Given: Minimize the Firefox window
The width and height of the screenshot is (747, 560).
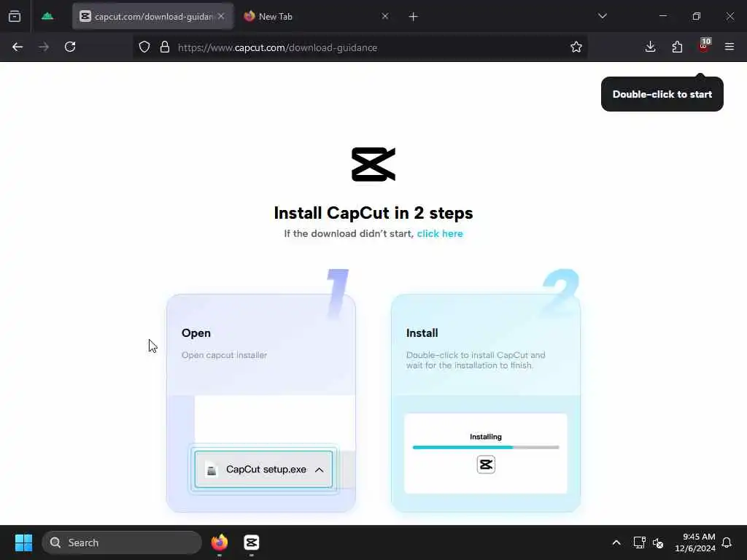Looking at the screenshot, I should [x=662, y=16].
